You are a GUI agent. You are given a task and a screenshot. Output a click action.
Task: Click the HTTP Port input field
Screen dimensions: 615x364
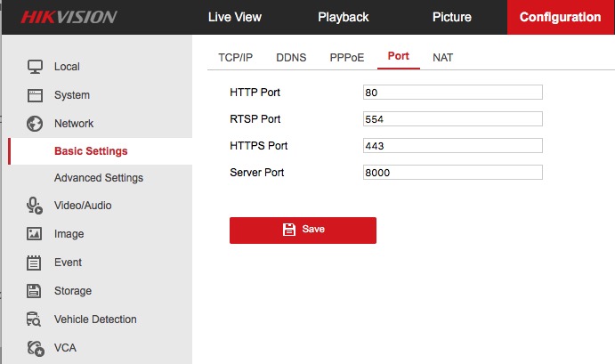(x=452, y=92)
